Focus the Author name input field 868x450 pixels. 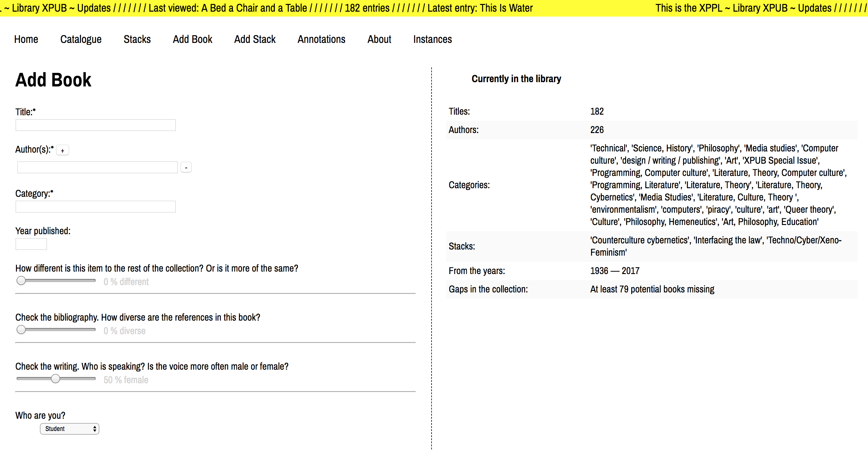coord(97,167)
